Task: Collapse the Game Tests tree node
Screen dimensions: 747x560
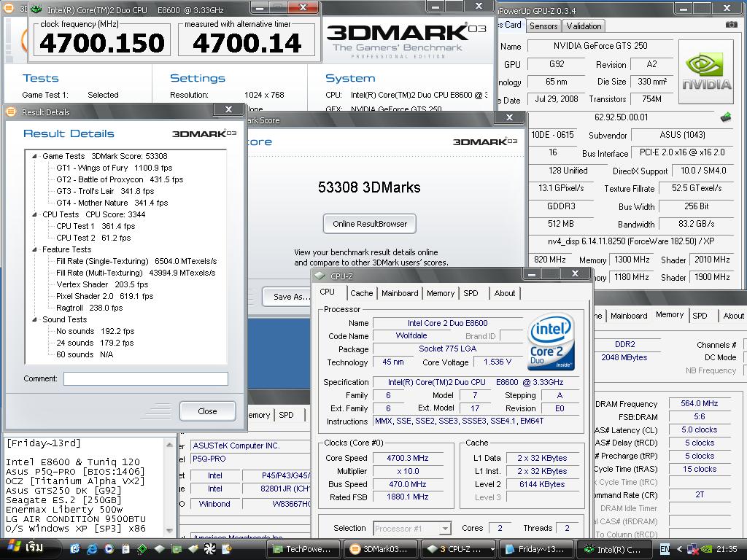Action: (x=34, y=156)
